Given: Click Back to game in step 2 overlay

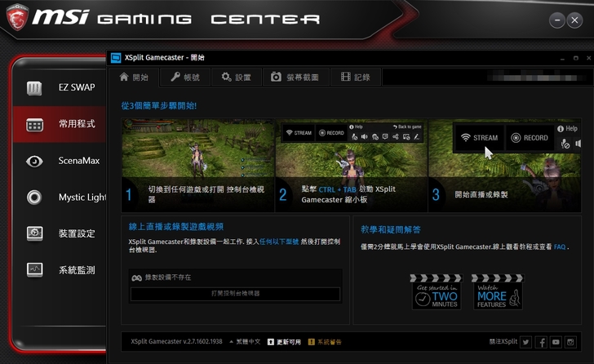Looking at the screenshot, I should [407, 127].
